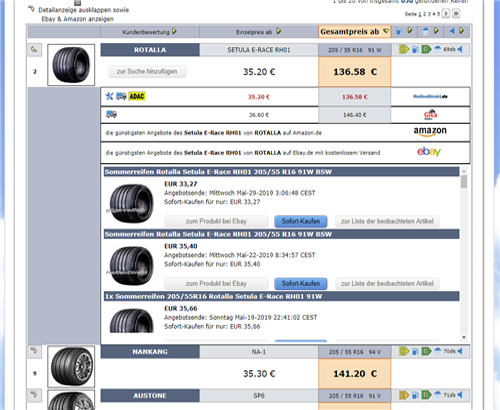Go to next results page arrow
This screenshot has width=500, height=410.
[446, 14]
